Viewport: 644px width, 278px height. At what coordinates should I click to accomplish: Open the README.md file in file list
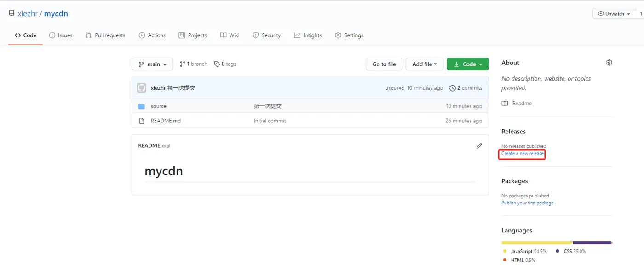(166, 121)
